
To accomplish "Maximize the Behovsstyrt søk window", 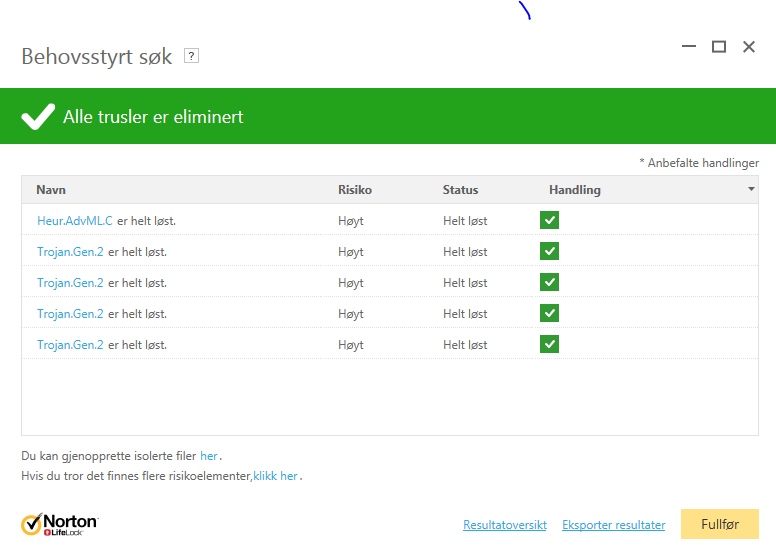I will pos(719,47).
